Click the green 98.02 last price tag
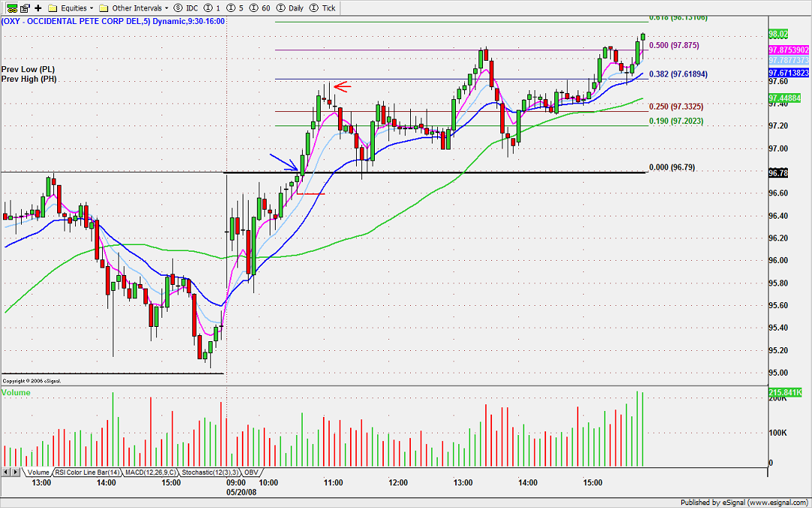The image size is (812, 508). click(777, 34)
